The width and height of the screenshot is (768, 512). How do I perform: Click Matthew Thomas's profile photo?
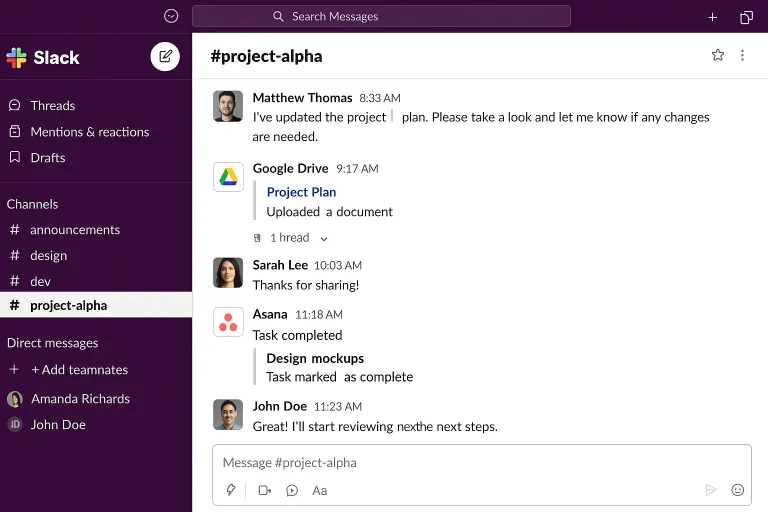point(228,106)
